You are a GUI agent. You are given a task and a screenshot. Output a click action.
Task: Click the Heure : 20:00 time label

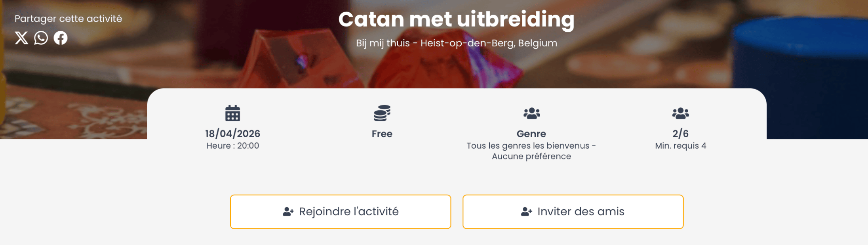coord(232,146)
